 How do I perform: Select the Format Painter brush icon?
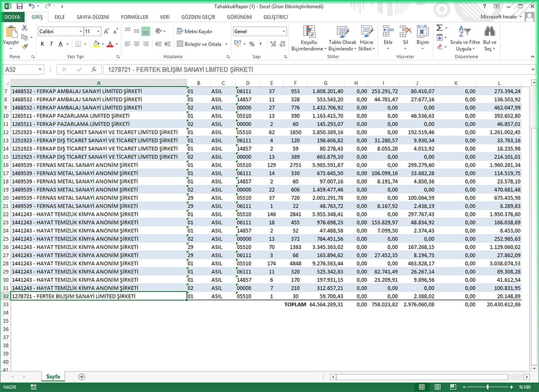point(25,47)
